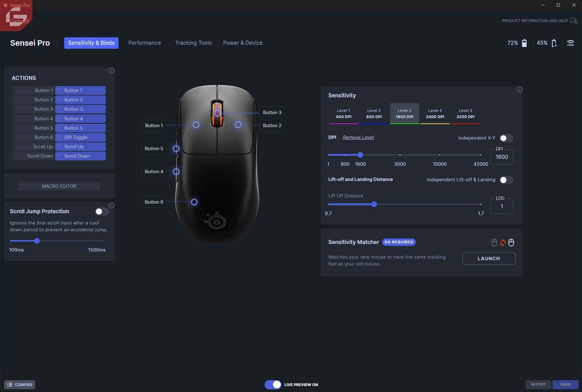Save the current settings

coord(566,385)
